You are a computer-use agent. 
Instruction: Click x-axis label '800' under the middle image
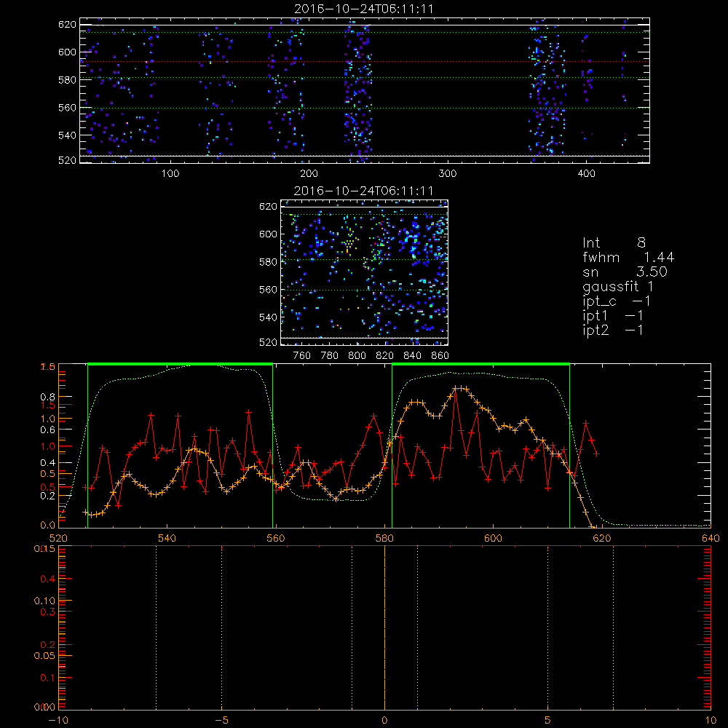pos(357,356)
